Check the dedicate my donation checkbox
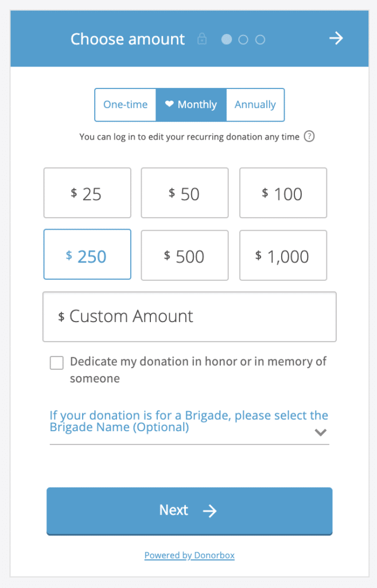 click(x=56, y=362)
